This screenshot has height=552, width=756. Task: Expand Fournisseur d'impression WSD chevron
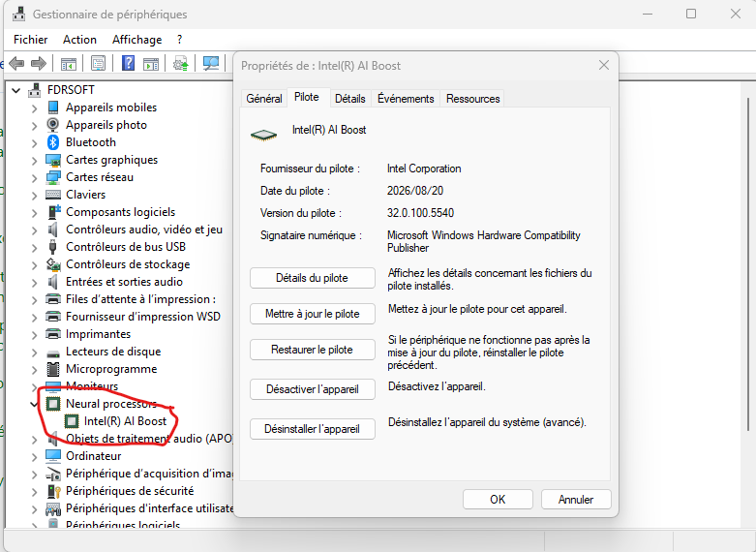pyautogui.click(x=34, y=317)
